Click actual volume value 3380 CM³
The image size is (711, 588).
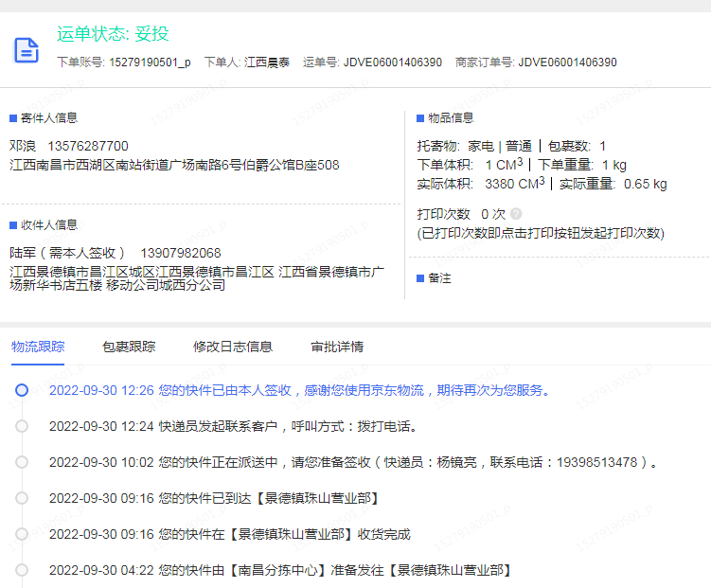[515, 184]
